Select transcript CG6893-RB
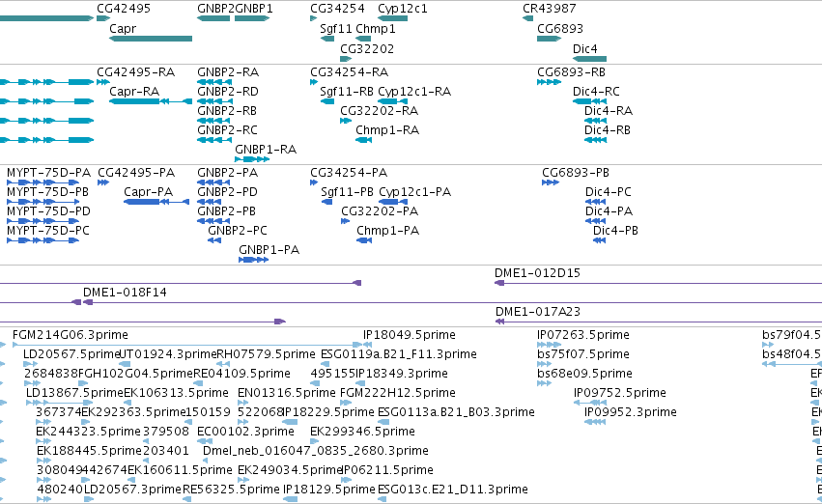822x504 pixels. [x=572, y=72]
